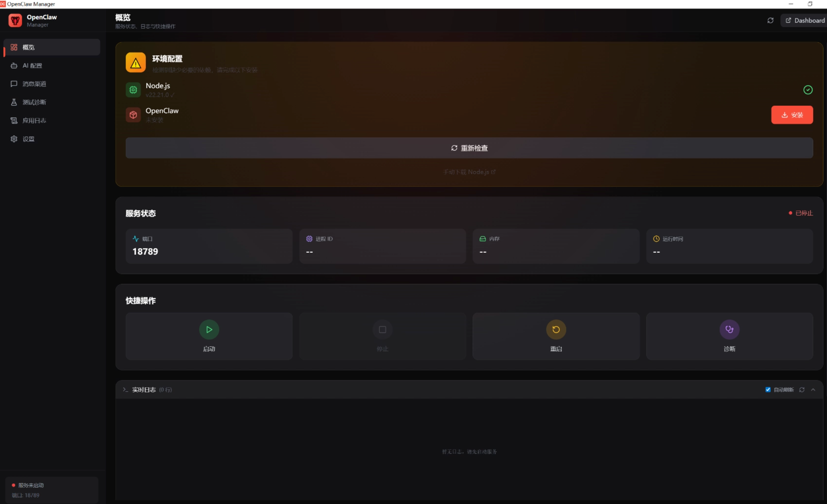Open the 应用日志 sidebar page
This screenshot has height=504, width=827.
[34, 120]
